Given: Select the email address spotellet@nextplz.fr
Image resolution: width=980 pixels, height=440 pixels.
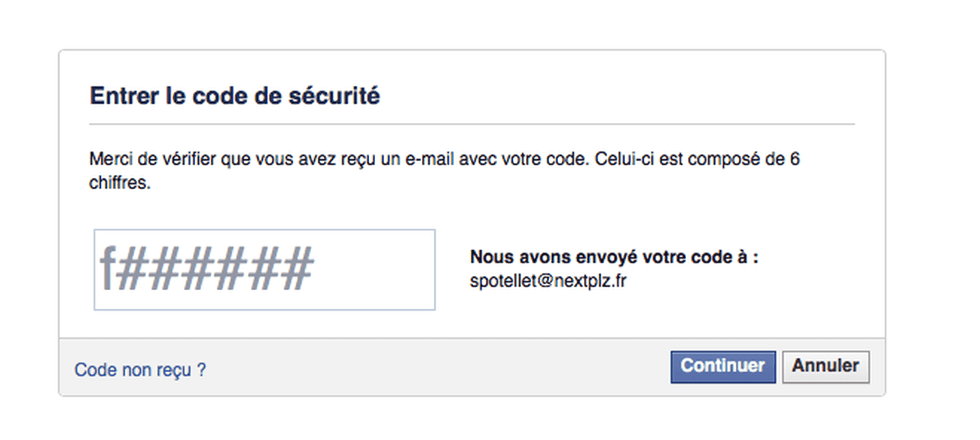Looking at the screenshot, I should pyautogui.click(x=548, y=281).
